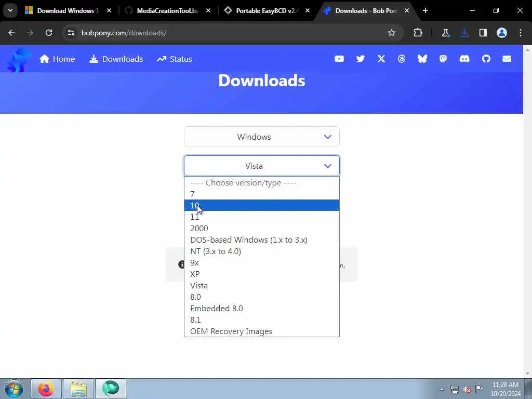532x399 pixels.
Task: Select Vista from the version list
Action: click(x=262, y=286)
